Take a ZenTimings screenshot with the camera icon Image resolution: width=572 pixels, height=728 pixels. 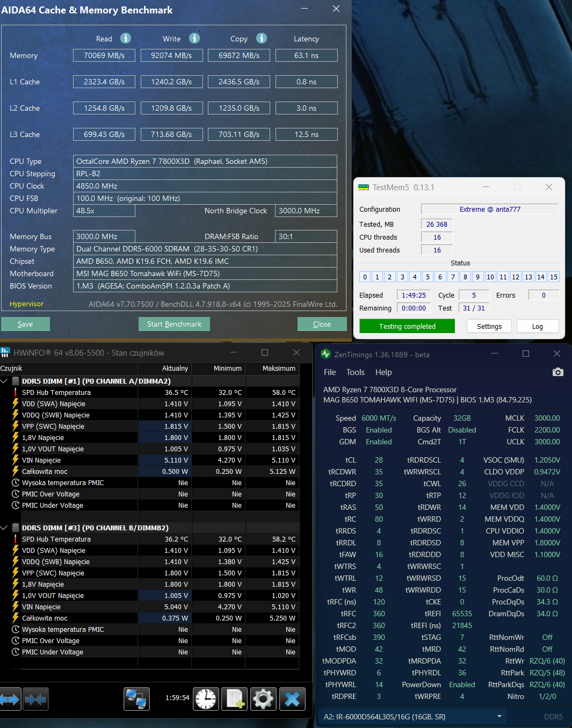click(x=557, y=372)
